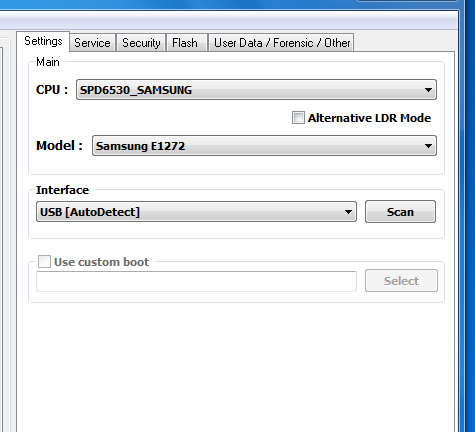Click the Main group label
Viewport: 475px width, 432px height.
click(48, 62)
